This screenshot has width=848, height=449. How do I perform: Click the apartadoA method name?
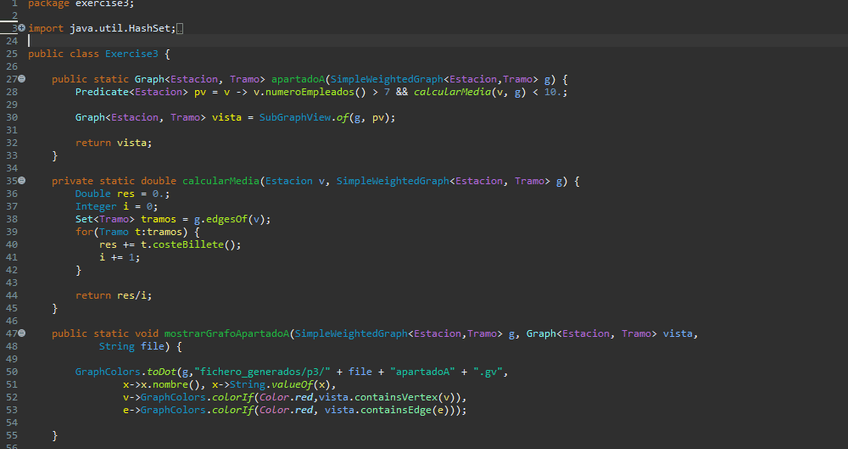coord(298,79)
